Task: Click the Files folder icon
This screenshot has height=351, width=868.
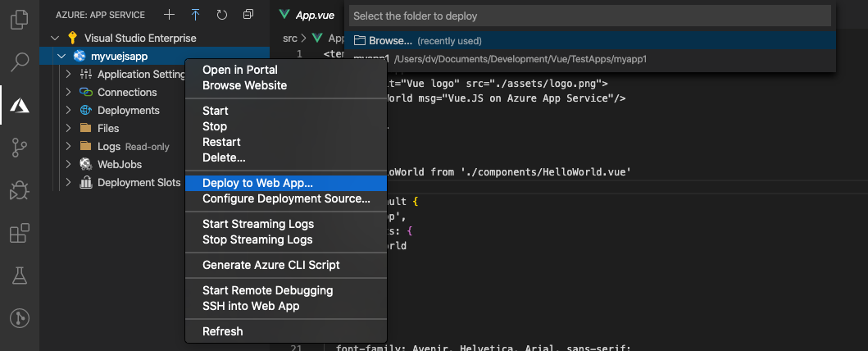Action: tap(86, 128)
